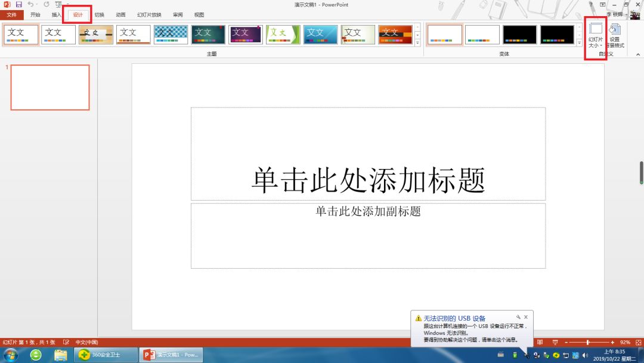Zoom out with minus button

click(566, 342)
